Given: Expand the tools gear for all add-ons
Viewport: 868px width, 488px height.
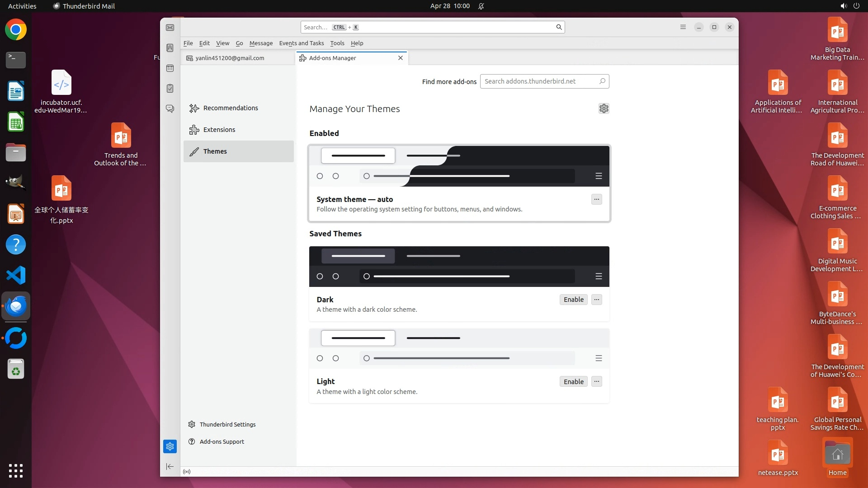Looking at the screenshot, I should 604,108.
